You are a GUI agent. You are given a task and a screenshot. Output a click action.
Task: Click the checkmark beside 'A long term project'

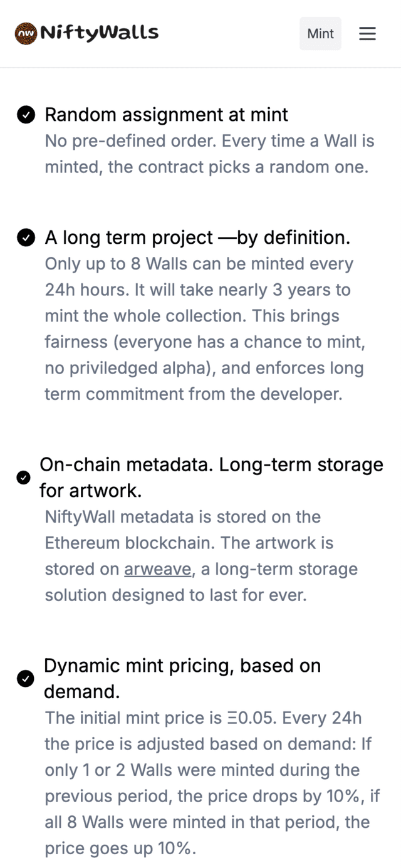coord(26,238)
